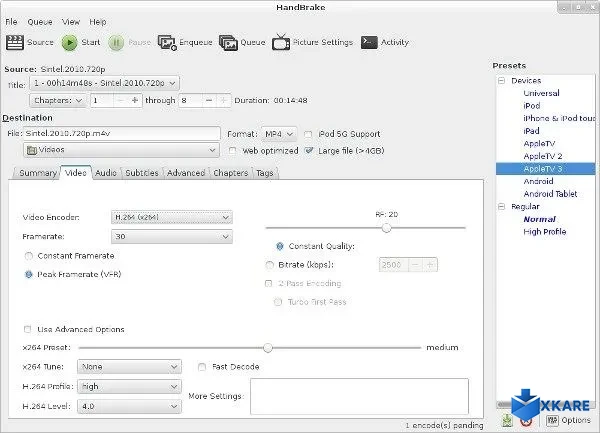
Task: Select Peak Framerate (VFR) radio button
Action: point(29,274)
